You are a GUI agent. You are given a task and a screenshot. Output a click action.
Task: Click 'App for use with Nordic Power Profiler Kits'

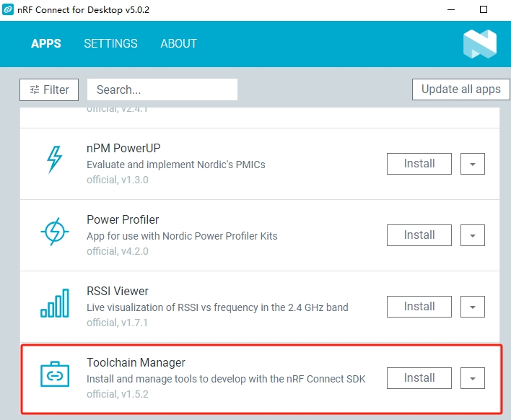pyautogui.click(x=182, y=236)
